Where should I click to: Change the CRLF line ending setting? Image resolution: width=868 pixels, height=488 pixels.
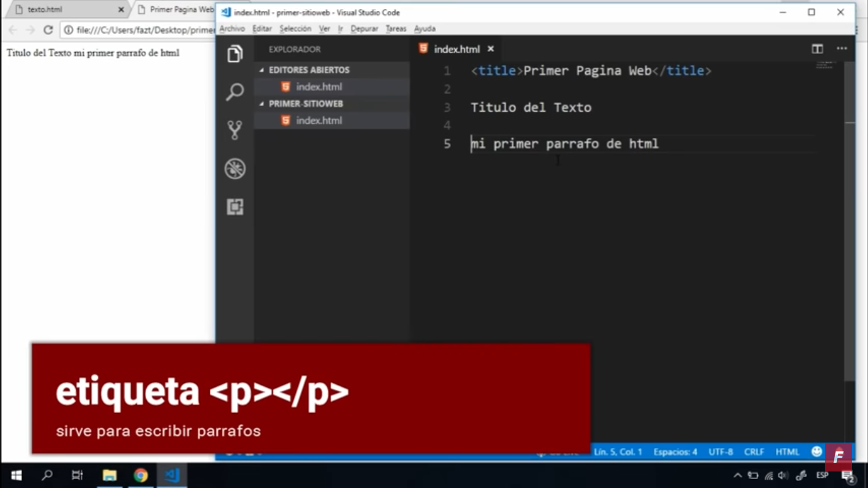click(x=754, y=452)
